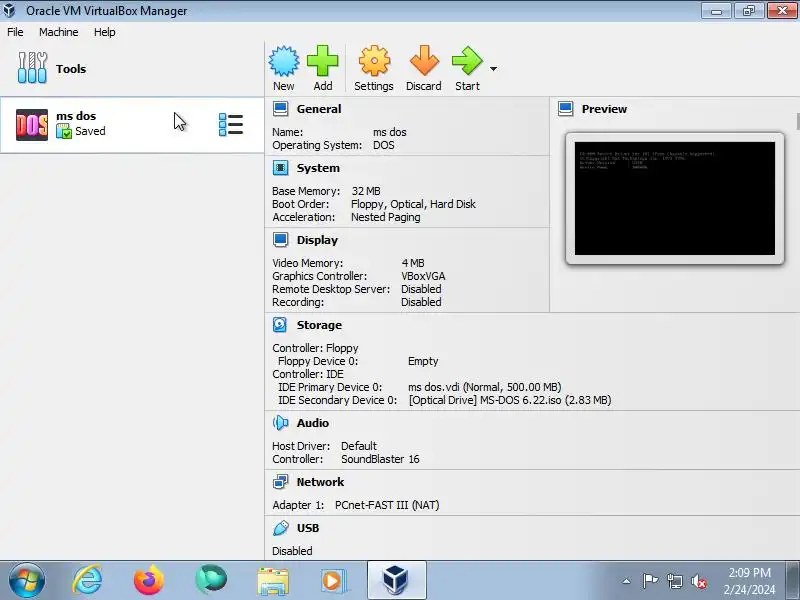Click the network tray icon
Image resolution: width=800 pixels, height=600 pixels.
[674, 581]
